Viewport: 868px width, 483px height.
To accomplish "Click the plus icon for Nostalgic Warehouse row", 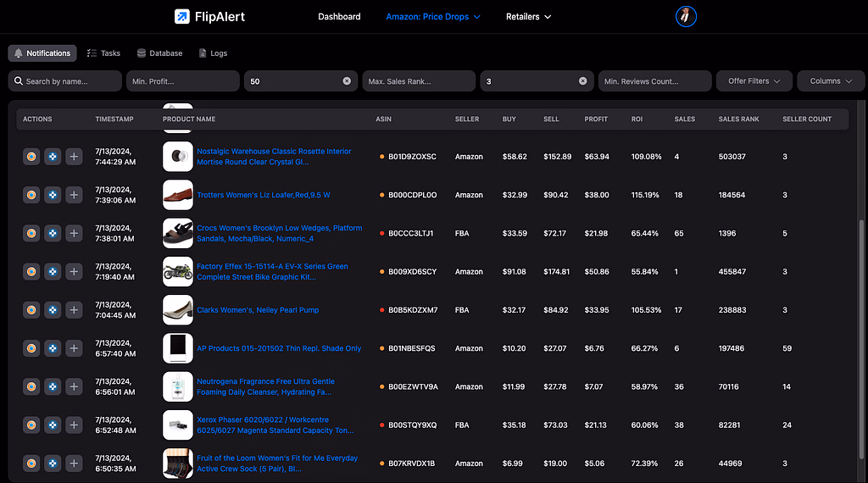I will click(x=74, y=157).
